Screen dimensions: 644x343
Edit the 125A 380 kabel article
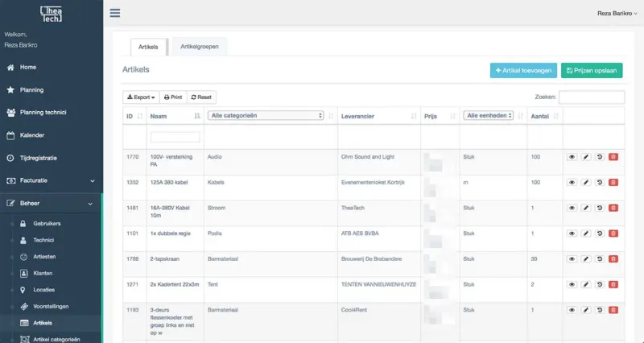click(586, 183)
